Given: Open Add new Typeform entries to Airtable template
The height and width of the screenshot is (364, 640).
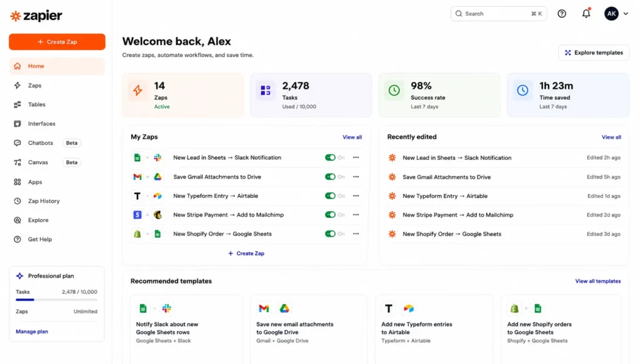Looking at the screenshot, I should 434,330.
